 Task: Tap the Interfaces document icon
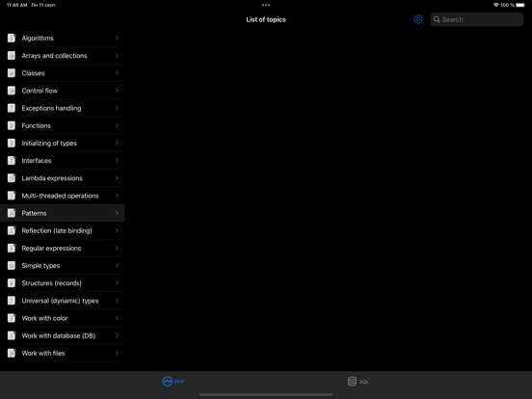click(x=12, y=161)
